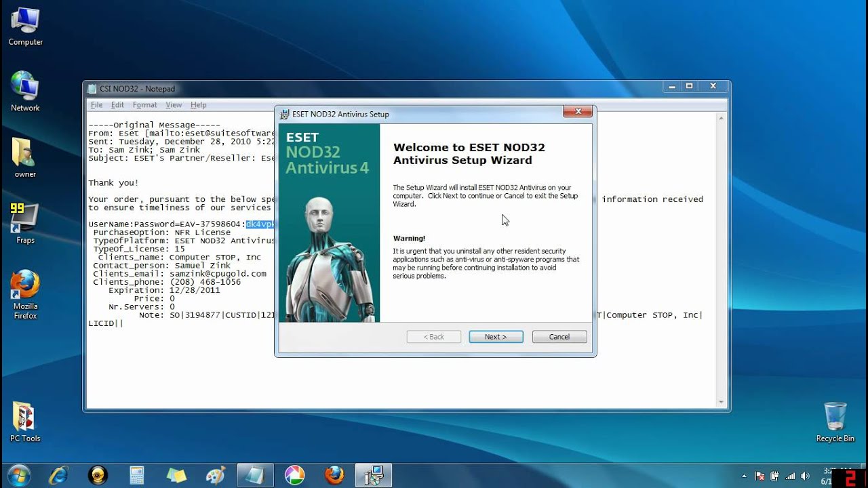The width and height of the screenshot is (868, 488).
Task: Open the PC Tools desktop icon
Action: point(25,422)
